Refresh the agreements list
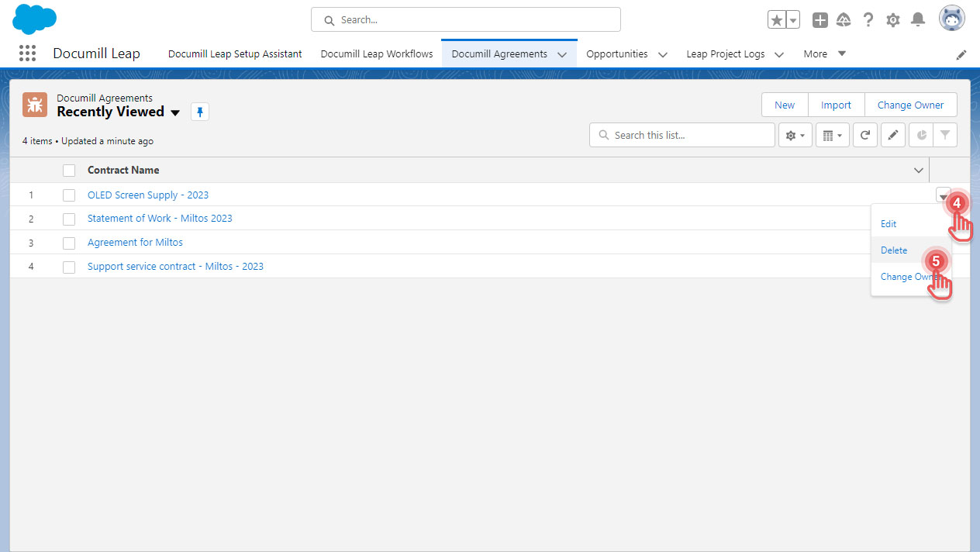The height and width of the screenshot is (552, 980). pos(865,135)
